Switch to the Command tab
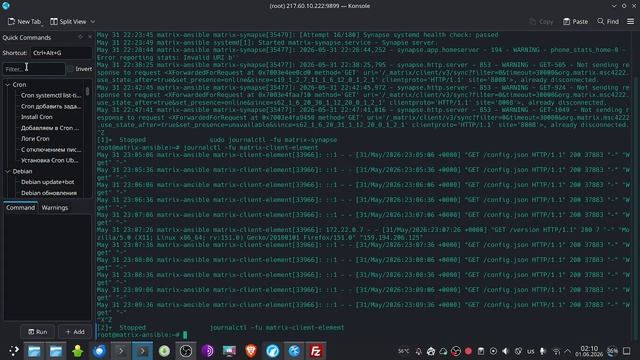 [20, 208]
